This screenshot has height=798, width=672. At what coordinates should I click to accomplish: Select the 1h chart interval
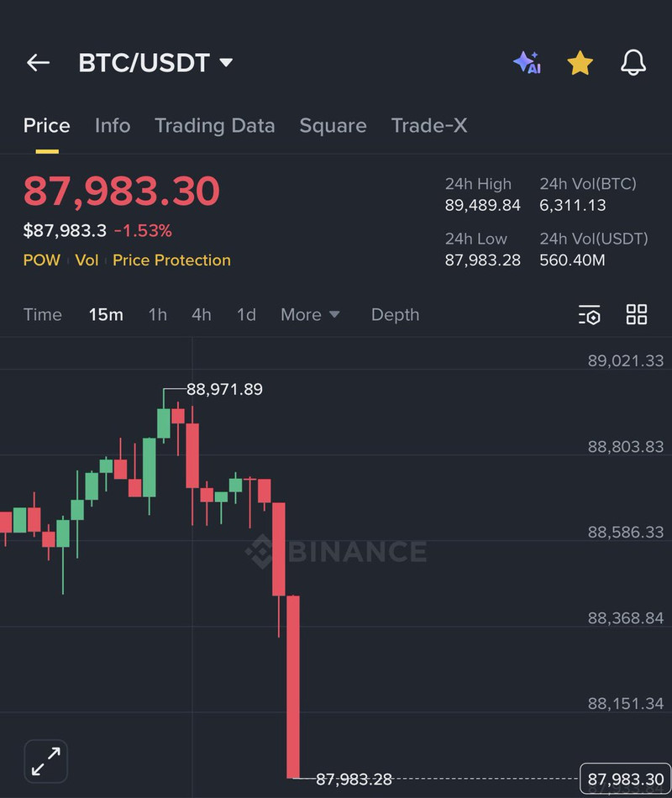[158, 315]
